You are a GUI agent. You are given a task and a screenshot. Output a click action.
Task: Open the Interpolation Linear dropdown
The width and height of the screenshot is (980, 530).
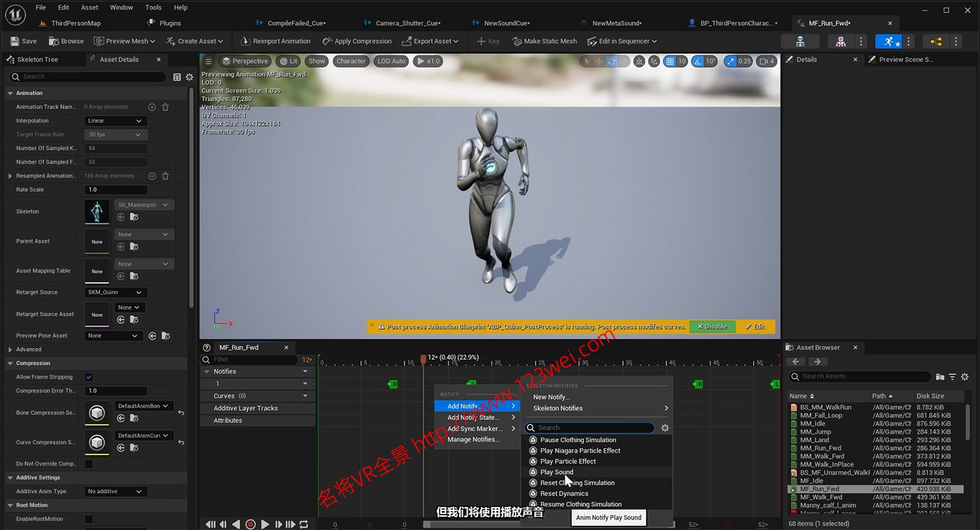[115, 120]
